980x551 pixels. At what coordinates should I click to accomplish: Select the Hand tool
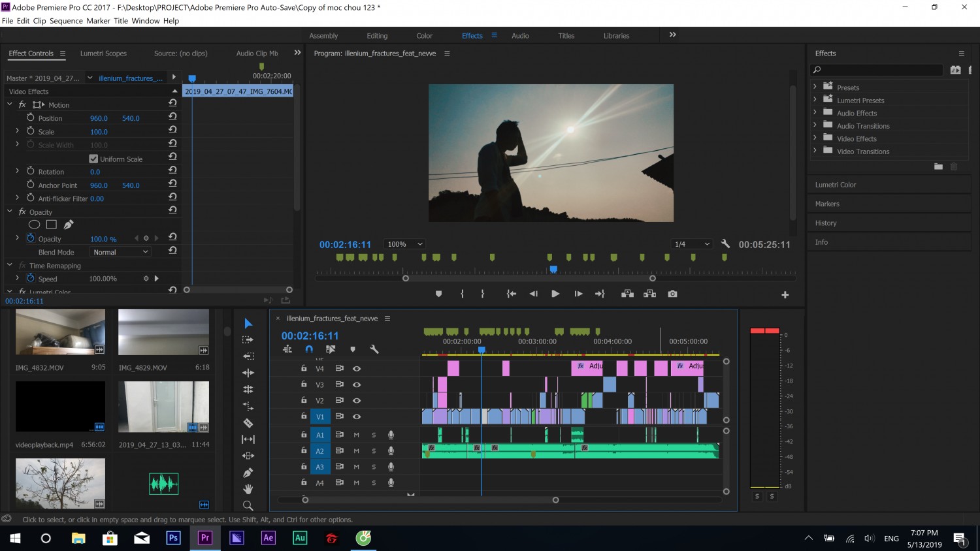pos(248,489)
